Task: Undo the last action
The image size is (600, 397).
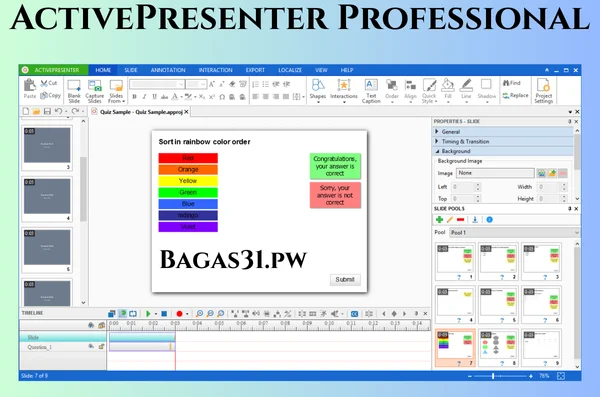Action: pos(58,111)
